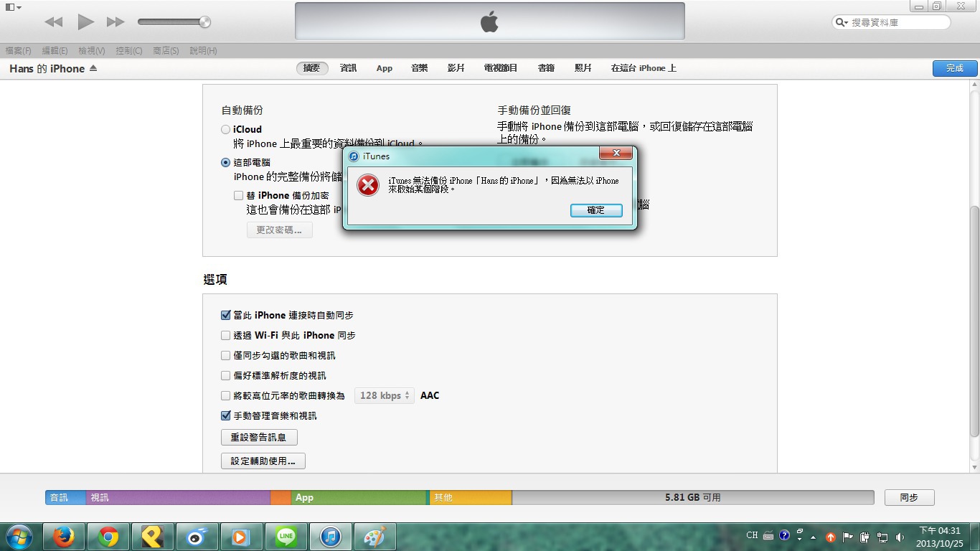Click the 其他 capacity segment
The image size is (980, 551).
[470, 497]
